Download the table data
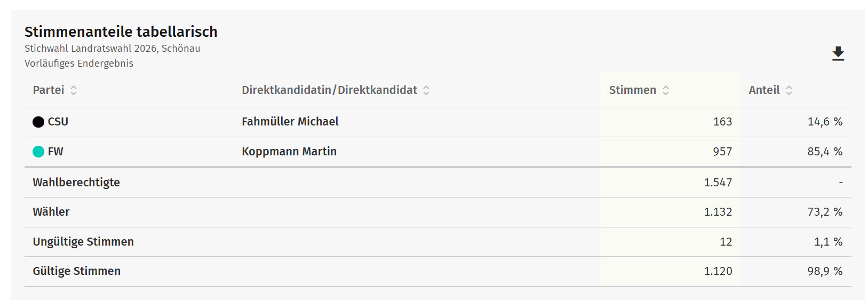Viewport: 868px width, 307px height. pos(838,53)
